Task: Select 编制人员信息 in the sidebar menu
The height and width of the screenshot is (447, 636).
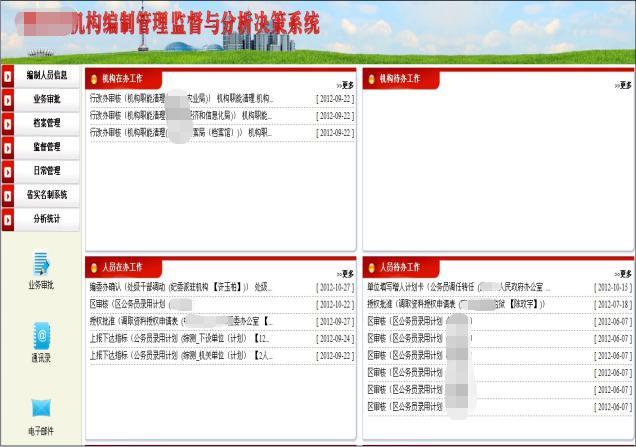Action: (46, 75)
